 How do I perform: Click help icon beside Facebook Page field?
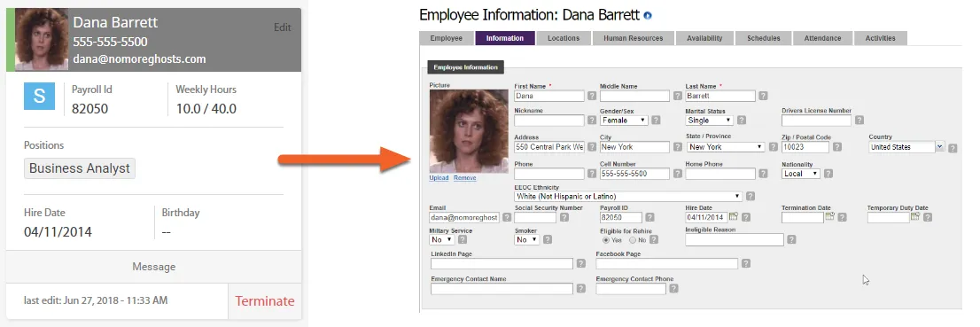coord(745,264)
